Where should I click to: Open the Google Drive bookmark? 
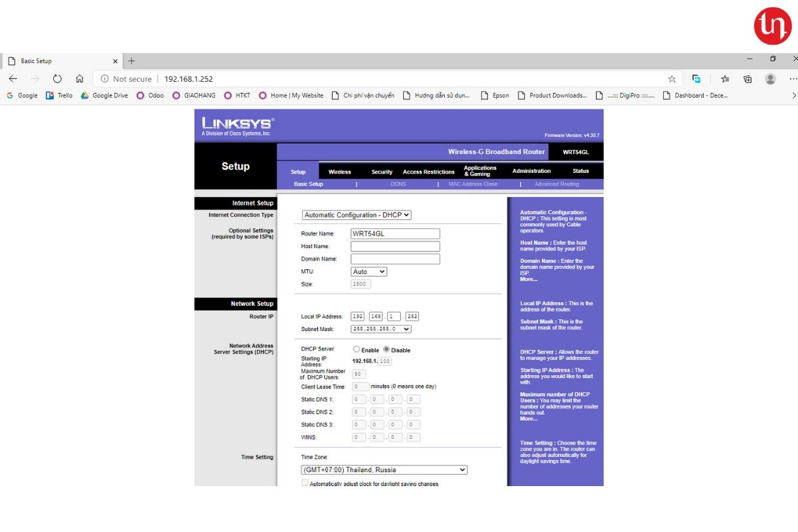tap(104, 95)
